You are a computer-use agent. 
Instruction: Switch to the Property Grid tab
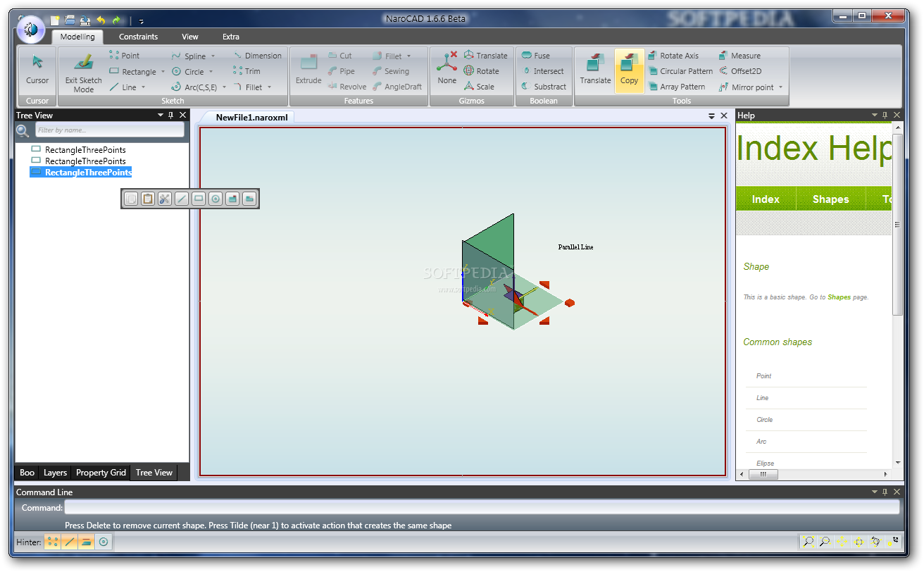(101, 473)
